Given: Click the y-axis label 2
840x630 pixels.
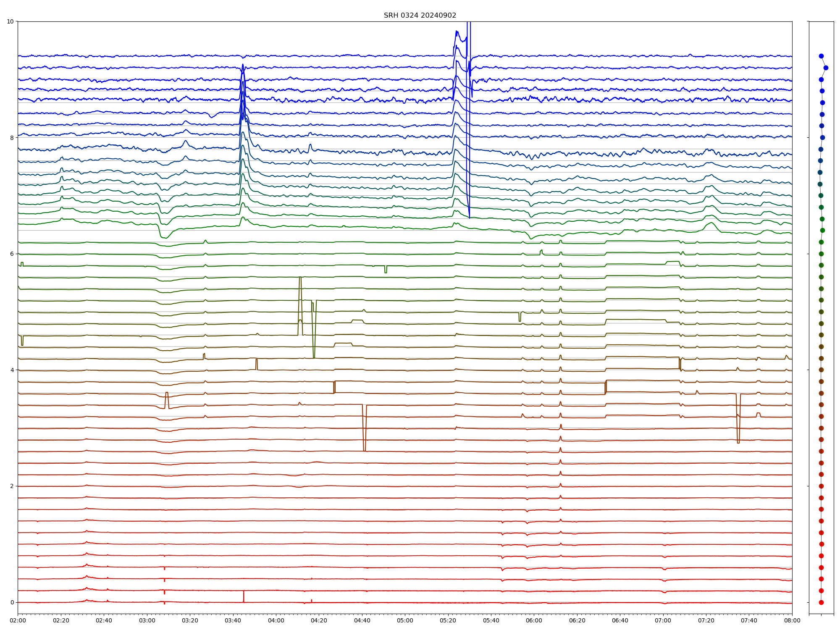Looking at the screenshot, I should point(12,486).
